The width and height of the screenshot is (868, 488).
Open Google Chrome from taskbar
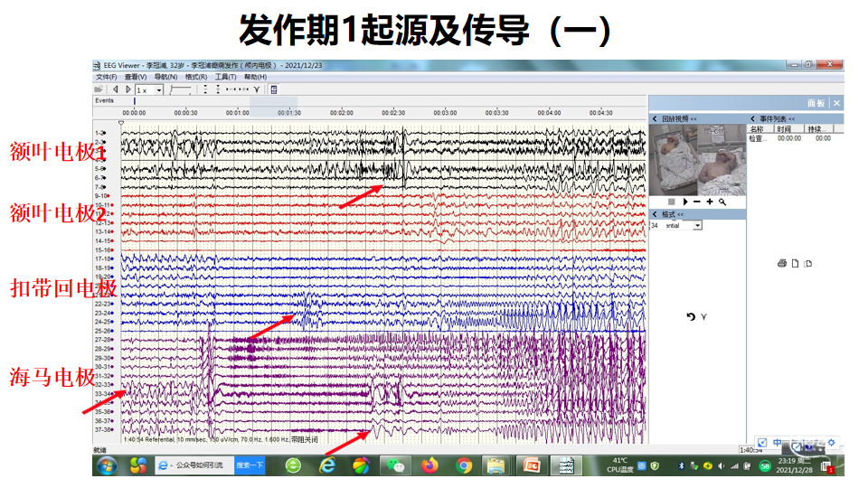coord(464,466)
